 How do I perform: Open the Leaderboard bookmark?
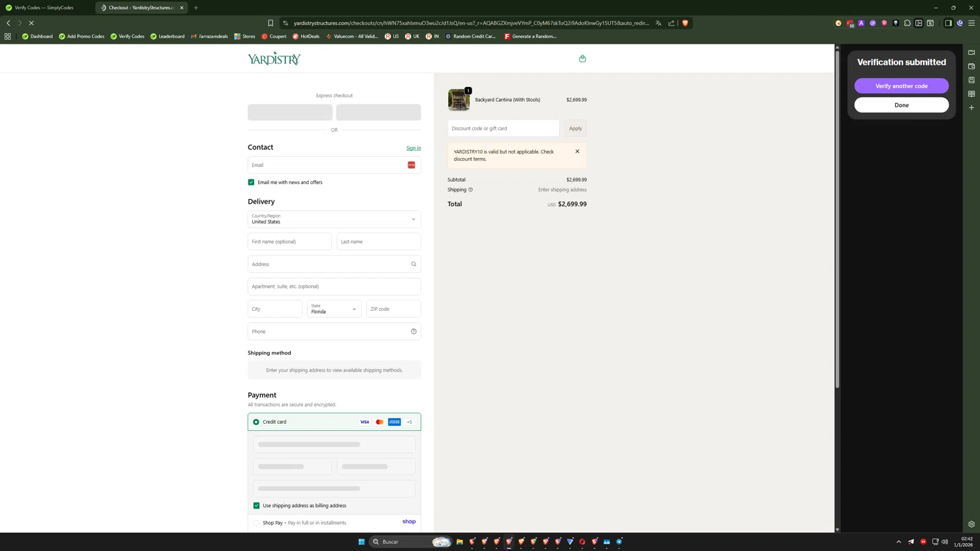167,37
